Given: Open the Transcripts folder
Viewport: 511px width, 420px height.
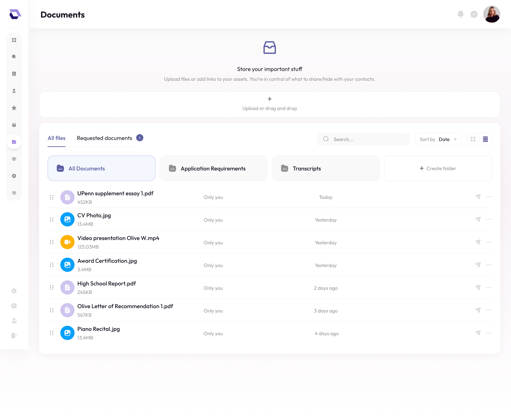Looking at the screenshot, I should tap(325, 168).
